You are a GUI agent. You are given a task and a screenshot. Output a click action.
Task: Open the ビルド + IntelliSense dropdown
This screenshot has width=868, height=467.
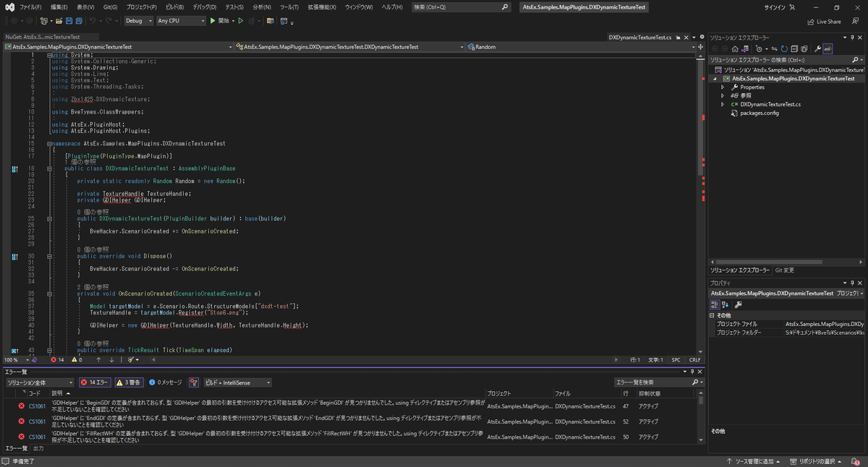(237, 382)
